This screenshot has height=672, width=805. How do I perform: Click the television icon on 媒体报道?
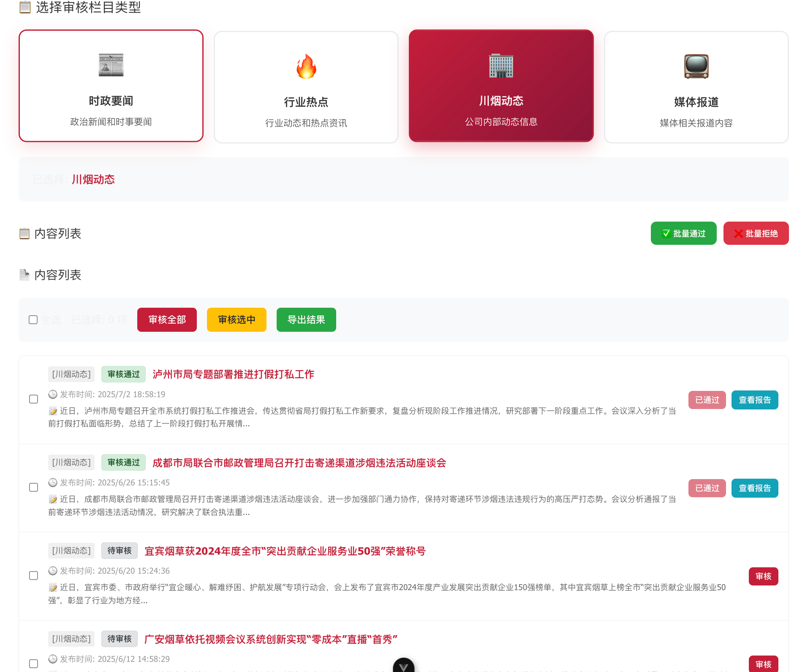[696, 66]
